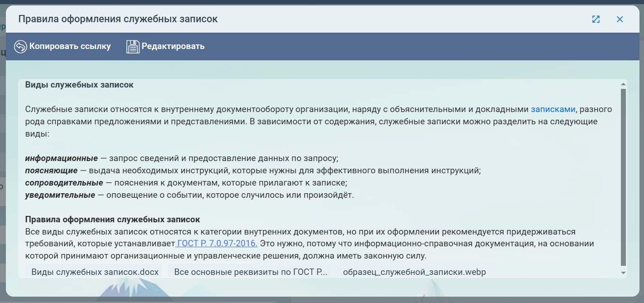Click the scrollbar up arrow
Viewport: 644px width, 303px height.
[x=624, y=84]
